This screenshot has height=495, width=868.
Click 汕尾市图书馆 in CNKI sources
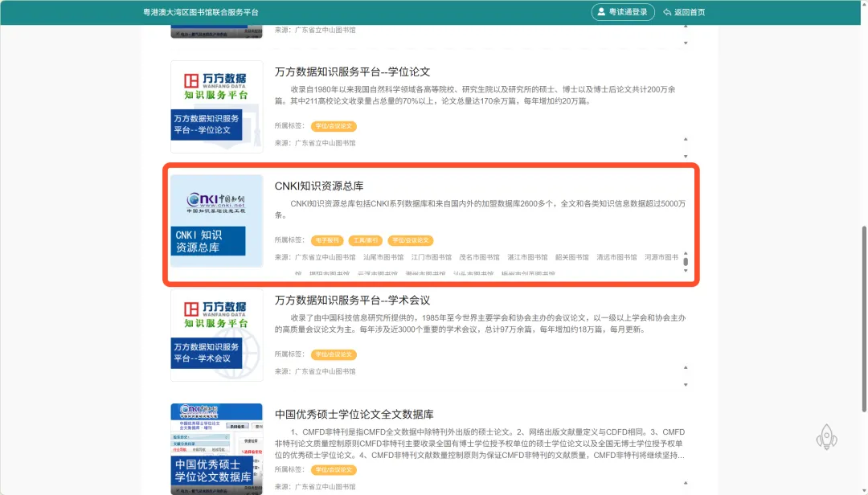(x=383, y=257)
